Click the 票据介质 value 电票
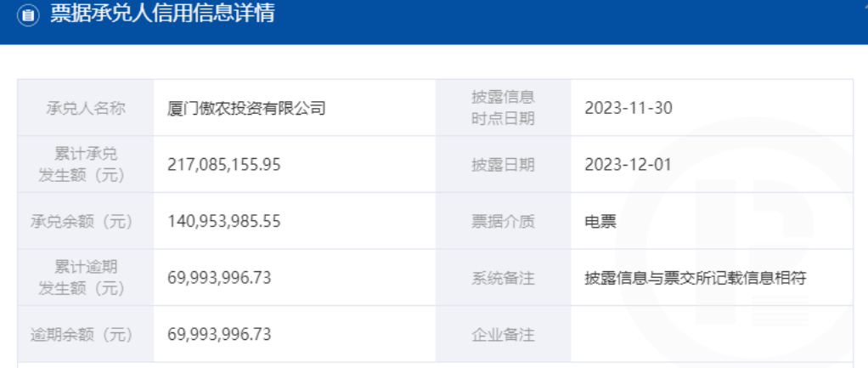 point(600,222)
